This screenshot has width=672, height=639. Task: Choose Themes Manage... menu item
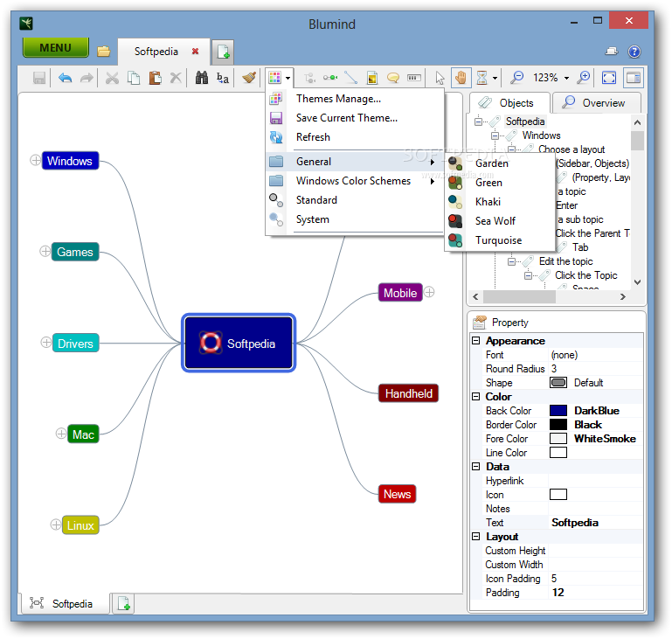(x=355, y=99)
